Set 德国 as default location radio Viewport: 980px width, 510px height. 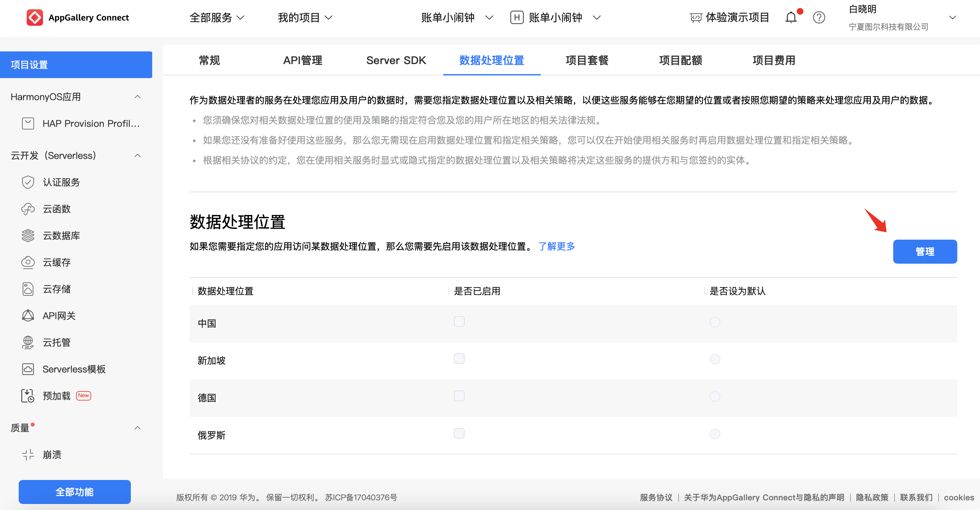(715, 396)
